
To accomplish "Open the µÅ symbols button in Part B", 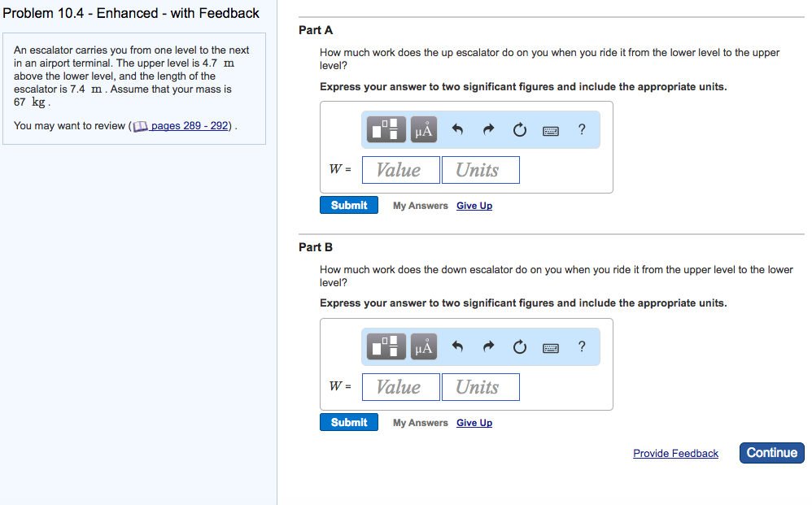I will pos(424,346).
